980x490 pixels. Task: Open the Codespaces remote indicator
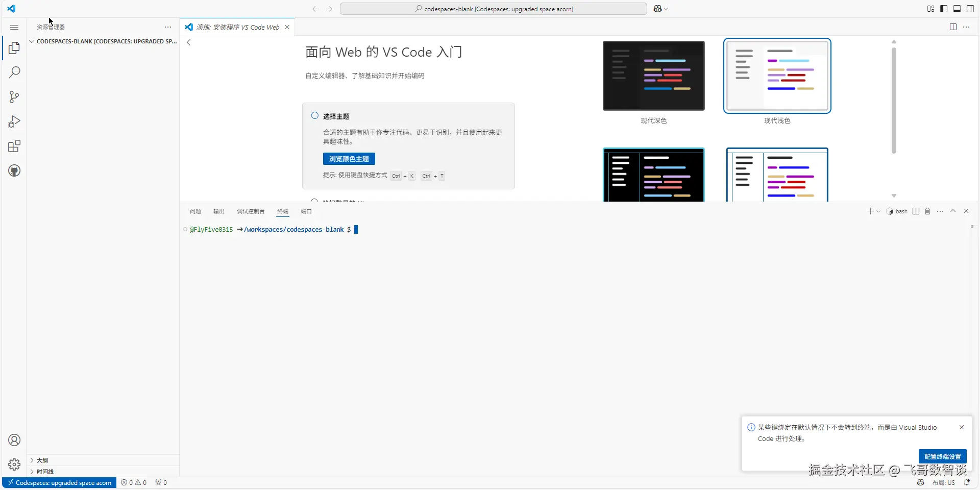coord(59,482)
